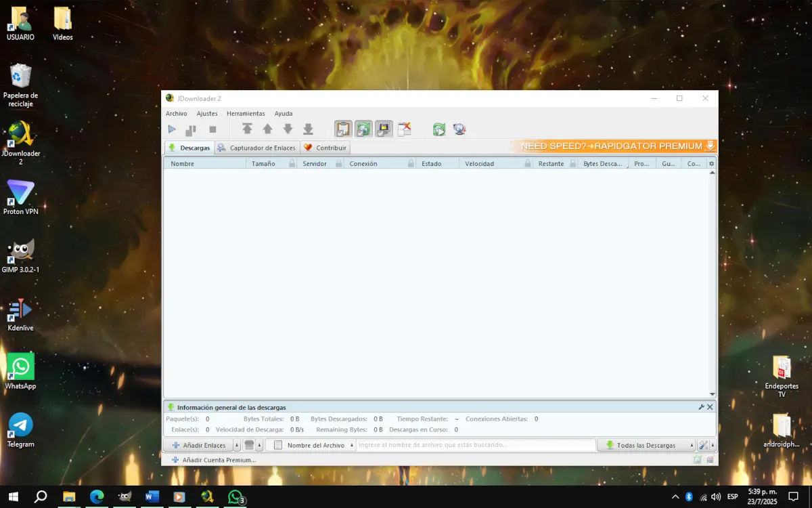Click the update check globe icon

pyautogui.click(x=459, y=129)
